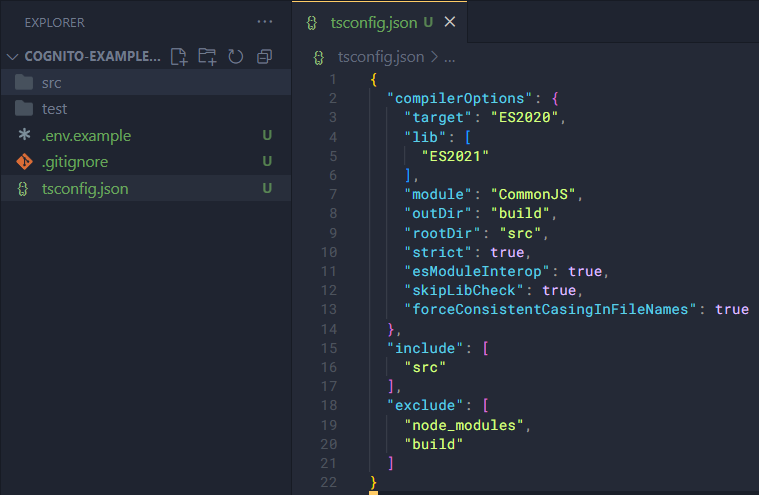
Task: Click the test folder icon
Action: [25, 109]
